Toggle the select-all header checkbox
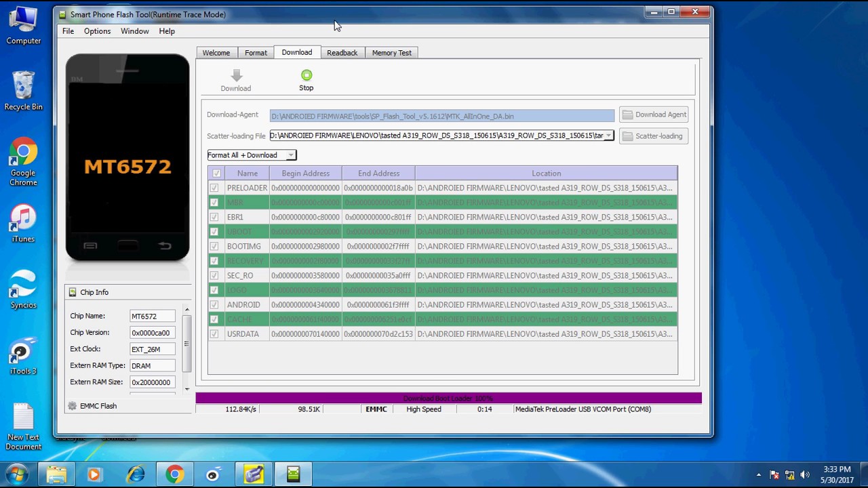Viewport: 868px width, 488px height. click(216, 174)
